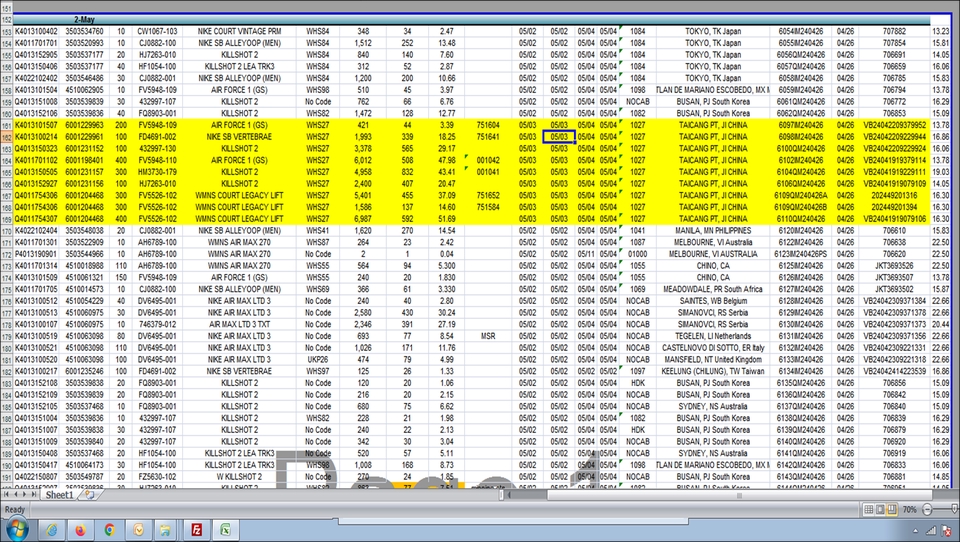Launch Internet Explorer from the taskbar
Screen dimensions: 960x542
click(x=52, y=530)
